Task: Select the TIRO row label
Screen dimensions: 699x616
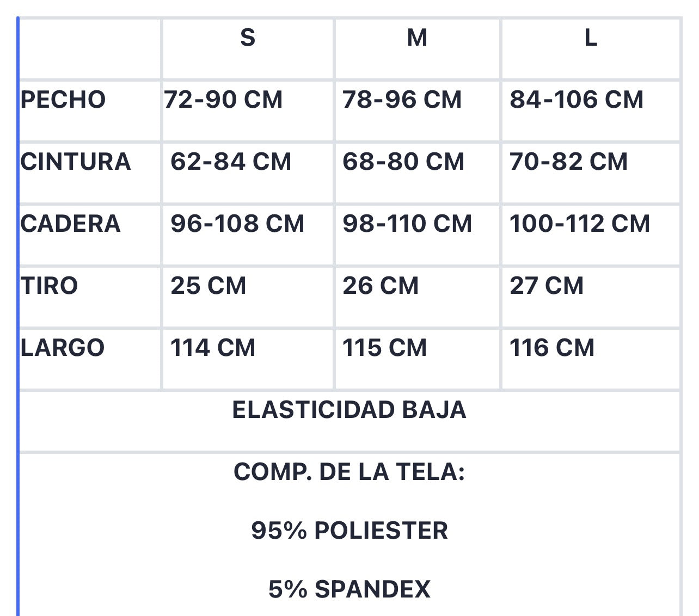Action: (x=50, y=286)
